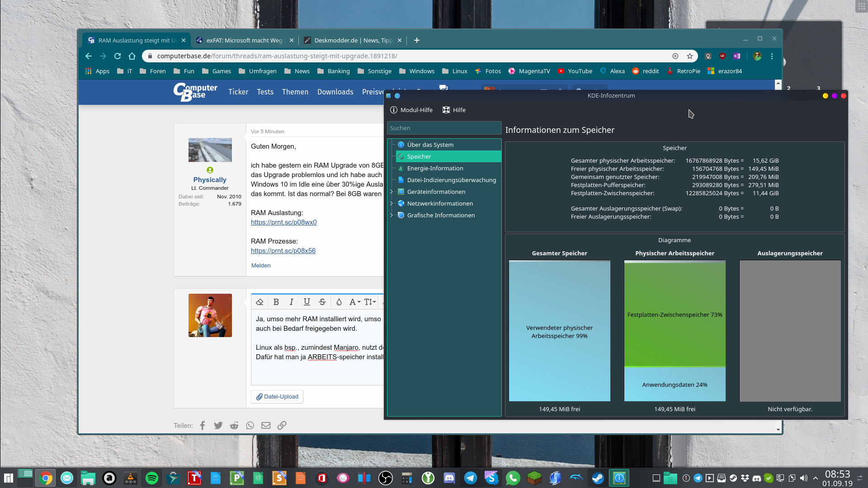Toggle underline formatting in reply editor
Viewport: 868px width, 488px height.
click(x=307, y=302)
